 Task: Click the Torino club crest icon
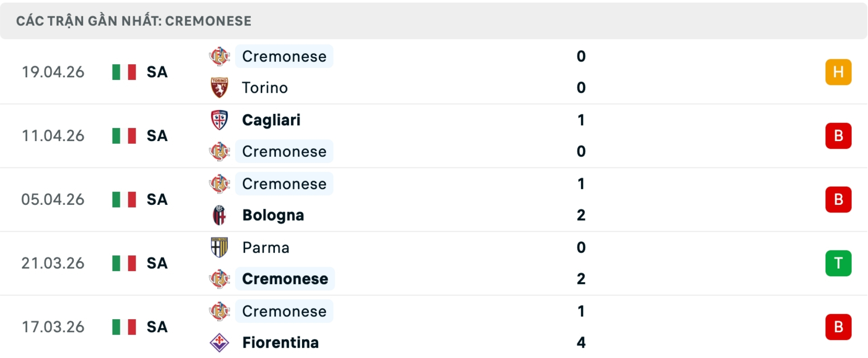(219, 88)
